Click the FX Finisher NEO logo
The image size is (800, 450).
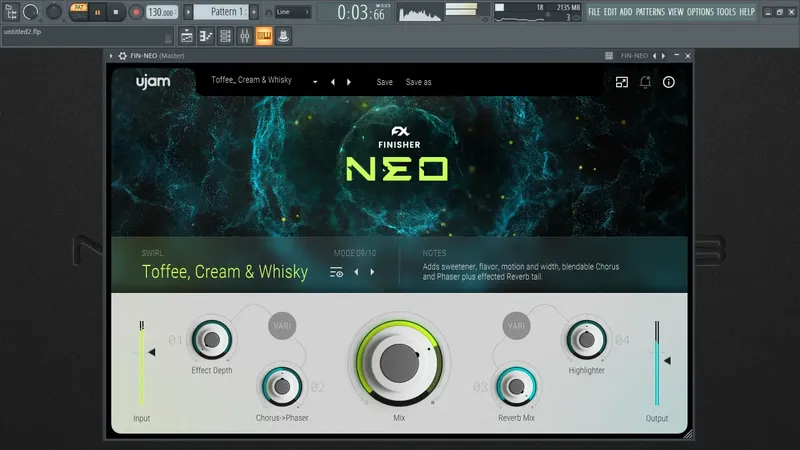(x=398, y=154)
